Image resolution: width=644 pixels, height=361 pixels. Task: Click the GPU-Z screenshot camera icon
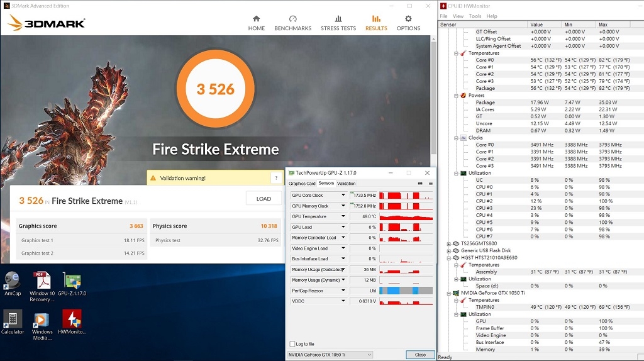(x=419, y=183)
